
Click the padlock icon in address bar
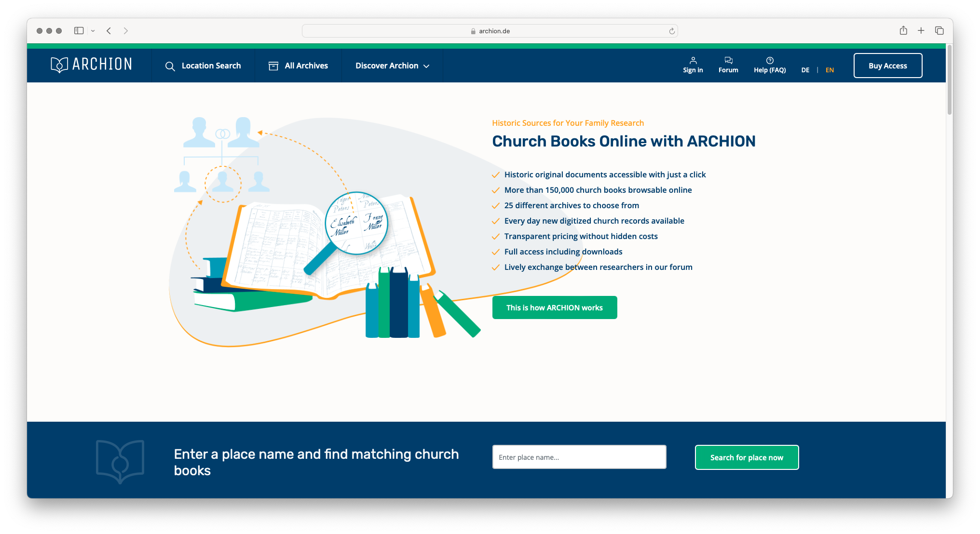473,31
